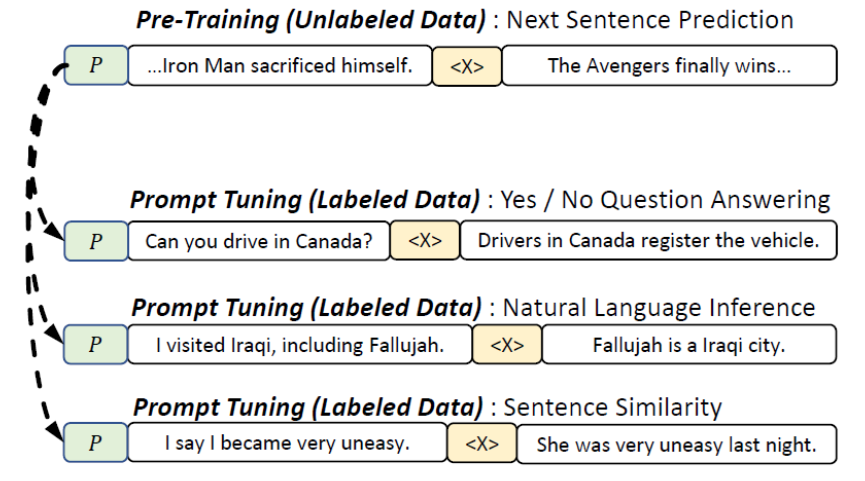Click the "Pre-Training (Unlabeled Data)" heading
Image resolution: width=865 pixels, height=481 pixels.
tap(311, 20)
